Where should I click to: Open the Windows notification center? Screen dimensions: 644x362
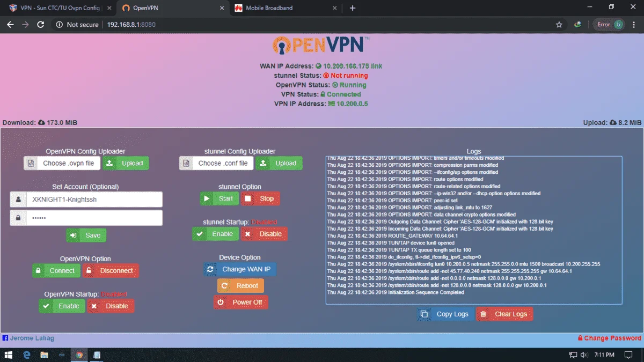point(628,355)
